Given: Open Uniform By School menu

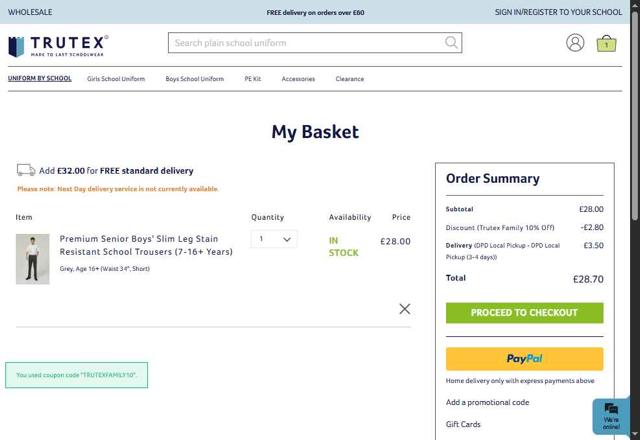Looking at the screenshot, I should pos(40,78).
